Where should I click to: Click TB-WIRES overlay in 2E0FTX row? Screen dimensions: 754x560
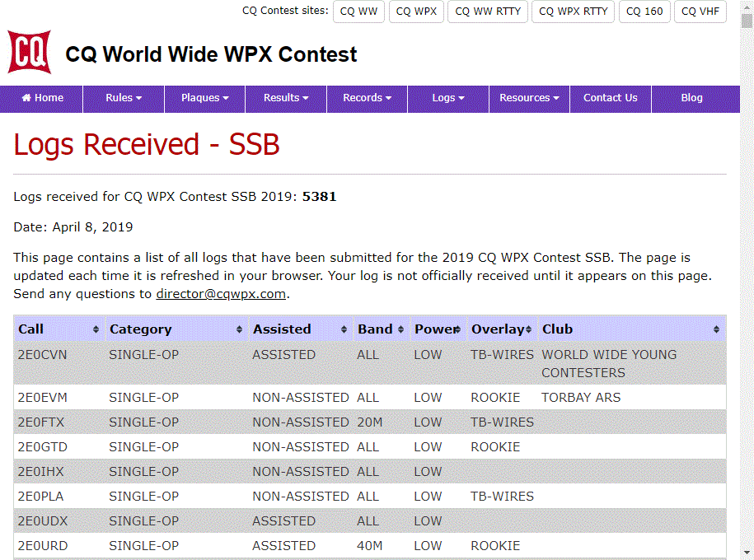[502, 422]
